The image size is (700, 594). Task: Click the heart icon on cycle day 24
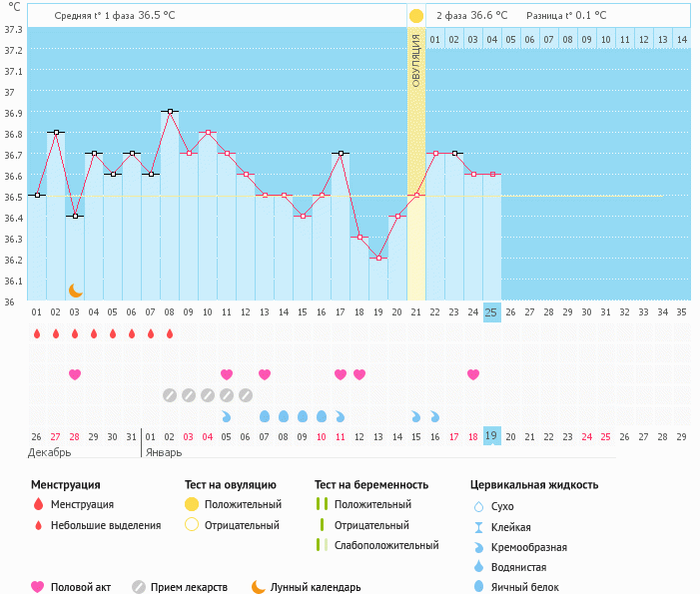pyautogui.click(x=472, y=374)
